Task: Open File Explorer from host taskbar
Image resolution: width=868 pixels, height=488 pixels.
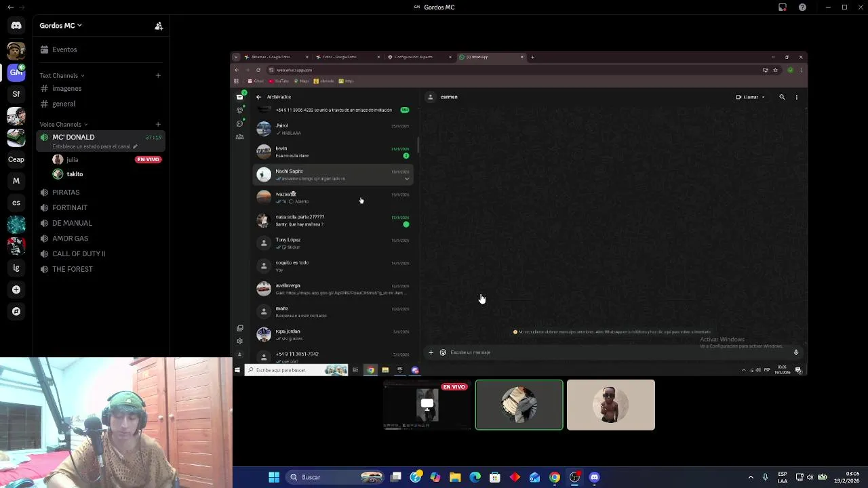Action: tap(455, 477)
